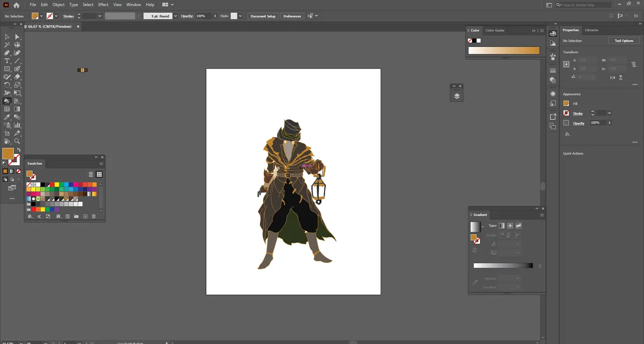644x344 pixels.
Task: Choose the Lasso tool
Action: tap(17, 45)
